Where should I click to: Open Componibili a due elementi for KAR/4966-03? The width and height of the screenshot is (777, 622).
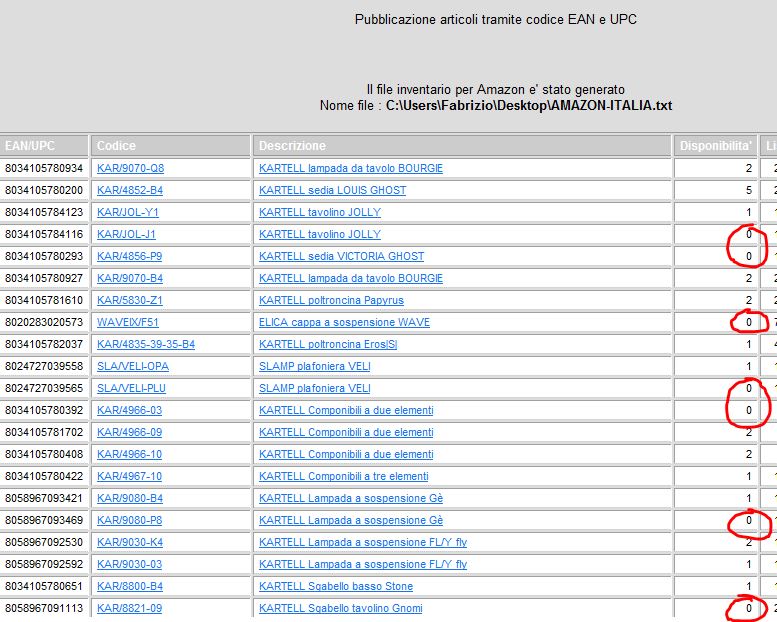point(346,410)
